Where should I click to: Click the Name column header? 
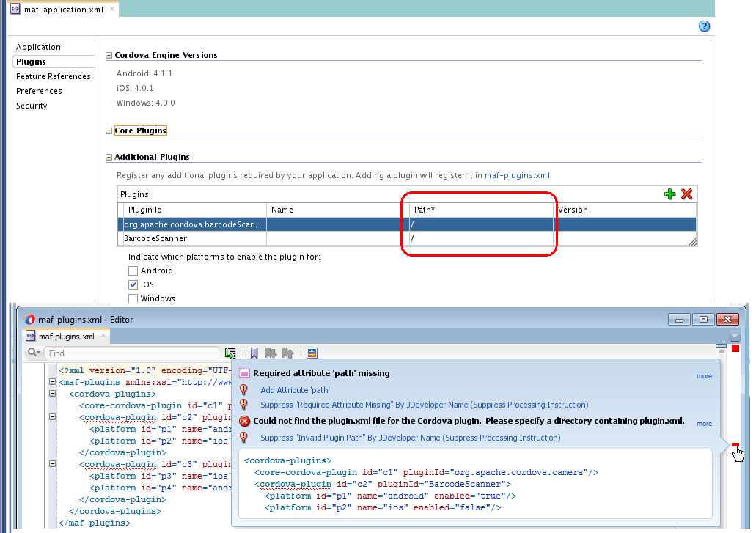[338, 210]
